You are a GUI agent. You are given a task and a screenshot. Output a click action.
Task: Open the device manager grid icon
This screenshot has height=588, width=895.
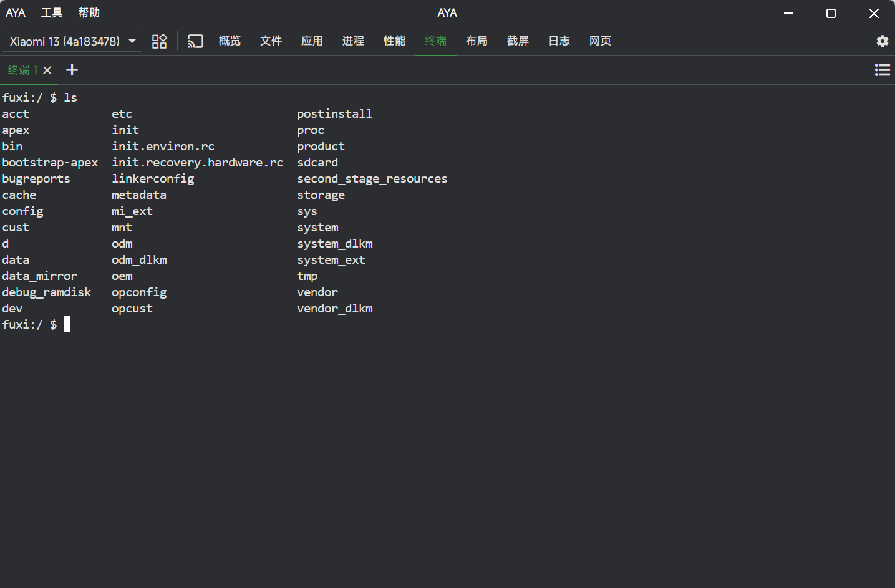pos(160,41)
